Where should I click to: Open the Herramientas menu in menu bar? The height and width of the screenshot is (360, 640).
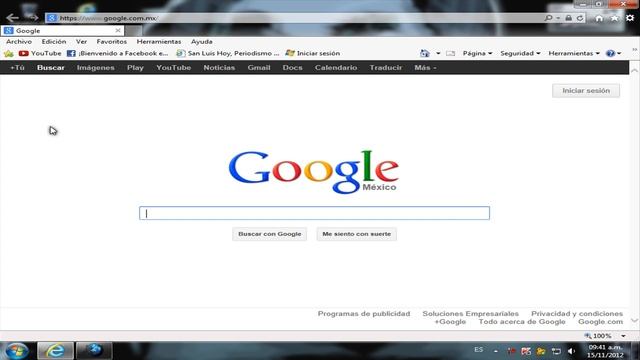(x=159, y=42)
